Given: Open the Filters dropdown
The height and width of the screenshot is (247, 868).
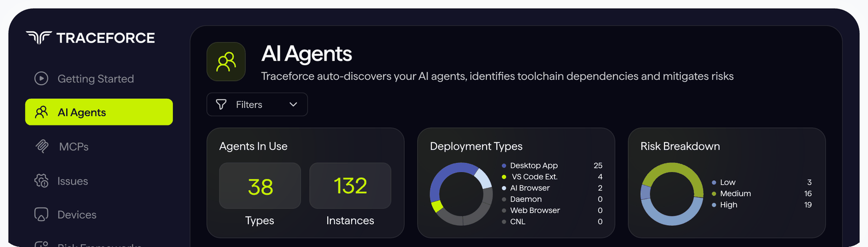Looking at the screenshot, I should click(257, 104).
